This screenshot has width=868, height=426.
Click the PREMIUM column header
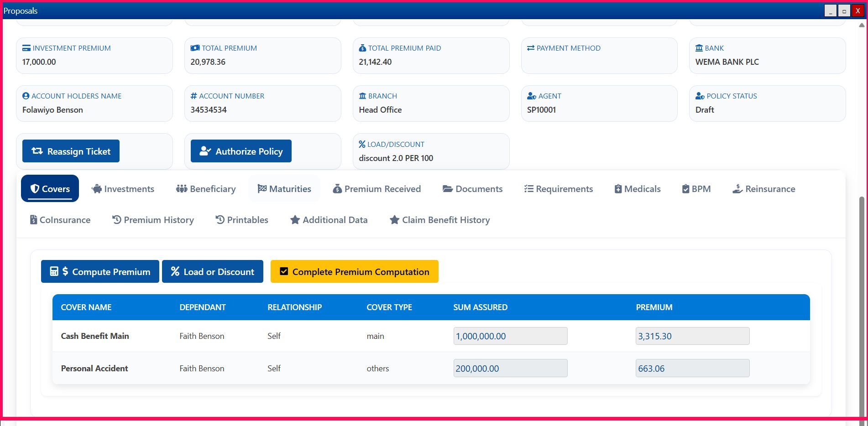(654, 307)
